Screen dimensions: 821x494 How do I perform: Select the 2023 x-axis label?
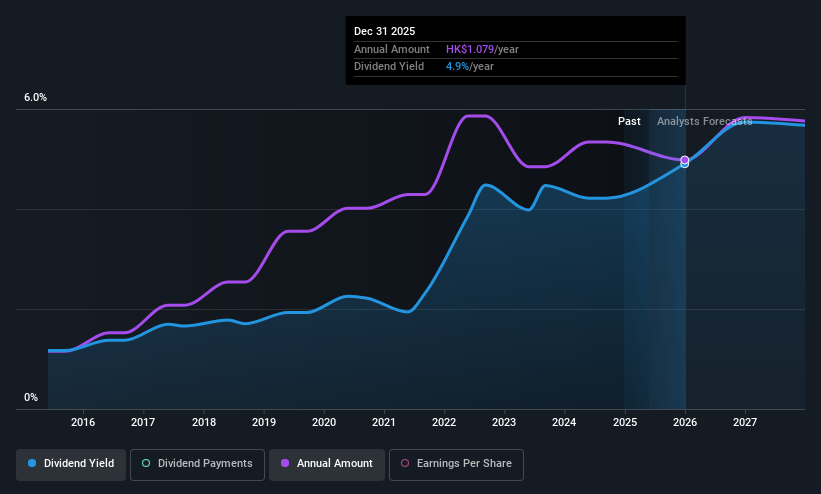[504, 422]
